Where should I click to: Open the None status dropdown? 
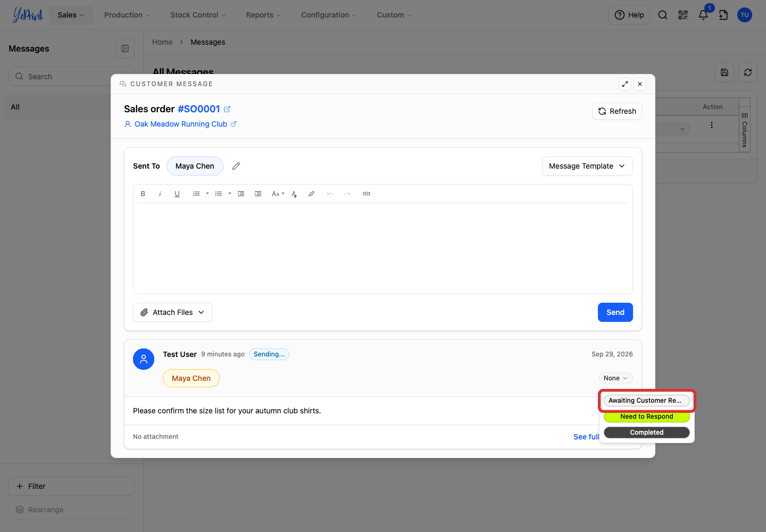[x=615, y=378]
